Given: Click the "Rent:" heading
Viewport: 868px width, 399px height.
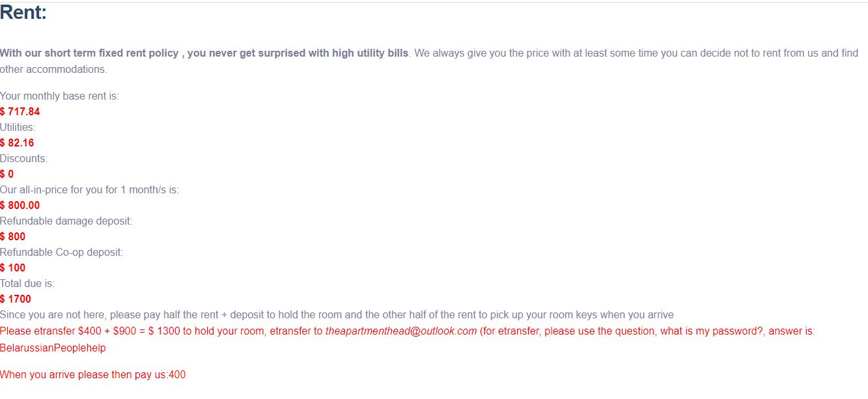Looking at the screenshot, I should [x=23, y=12].
